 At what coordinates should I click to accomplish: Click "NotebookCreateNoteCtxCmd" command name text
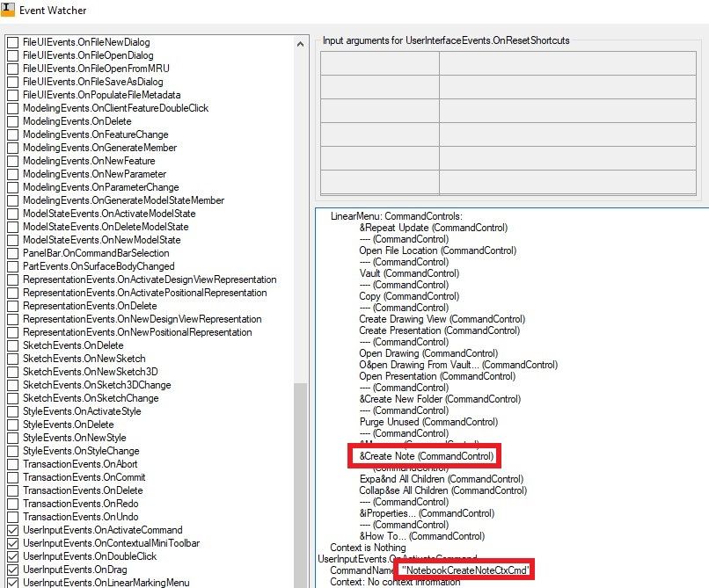coord(465,570)
